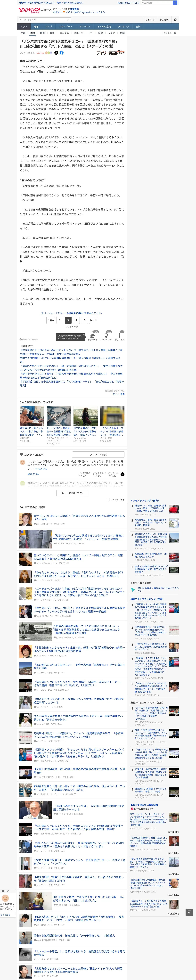196x980 pixels.
Task: Click the Yahoo! JAPAN logo
Action: coord(29,10)
